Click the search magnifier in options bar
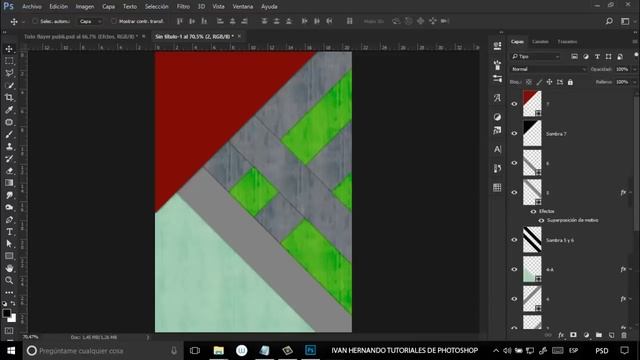This screenshot has width=640, height=360. point(609,21)
